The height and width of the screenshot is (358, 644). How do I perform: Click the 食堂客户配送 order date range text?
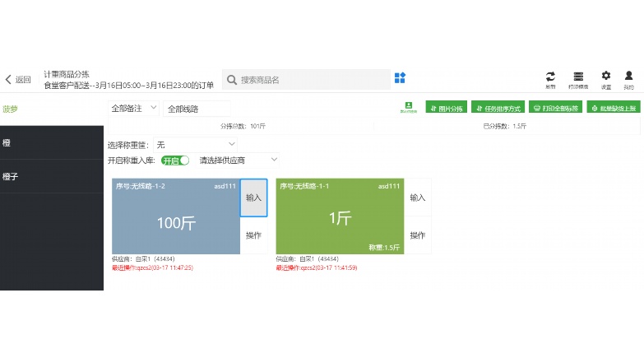point(128,86)
